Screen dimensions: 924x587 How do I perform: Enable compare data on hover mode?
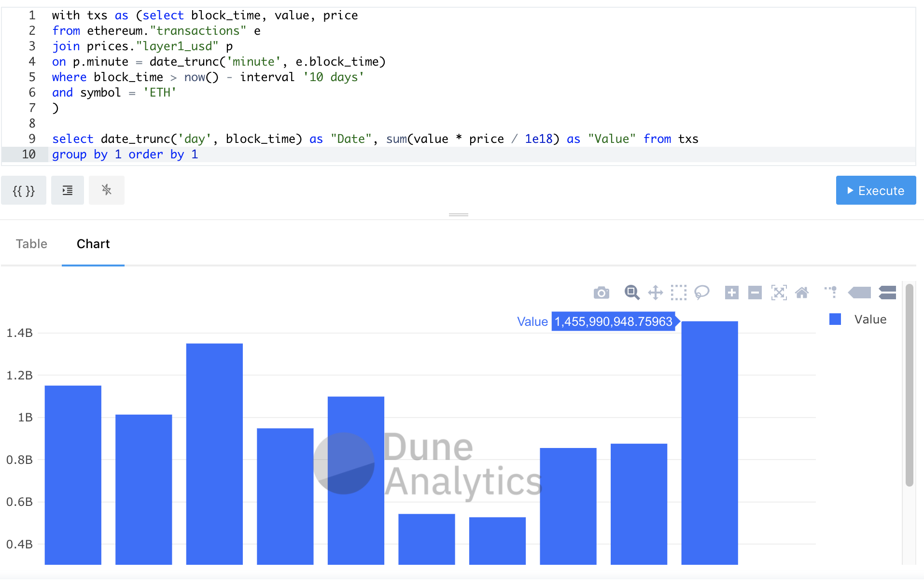coord(887,293)
